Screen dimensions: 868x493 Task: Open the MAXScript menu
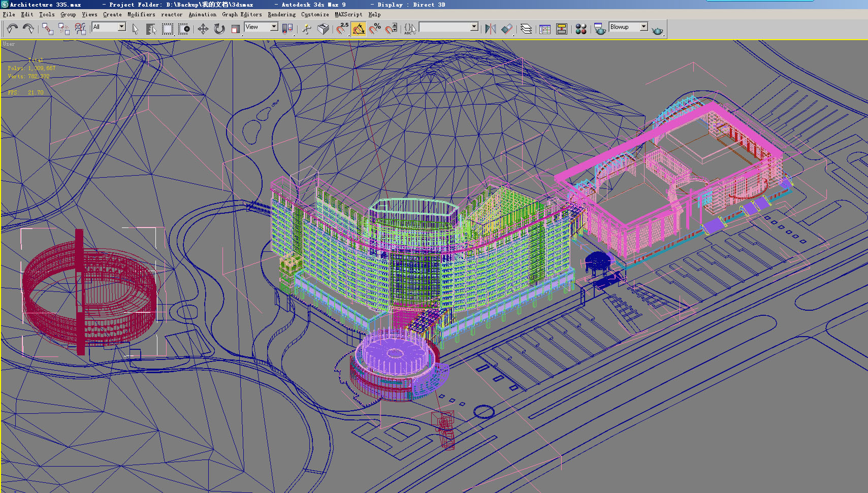click(x=348, y=14)
